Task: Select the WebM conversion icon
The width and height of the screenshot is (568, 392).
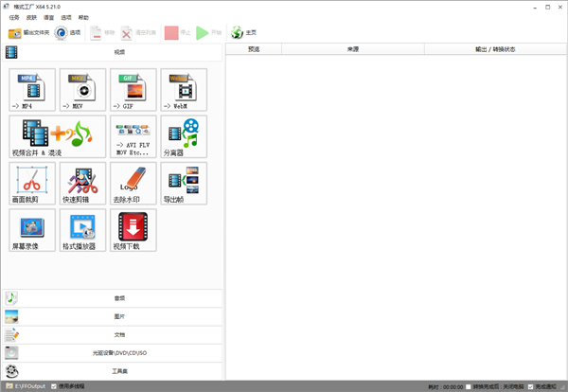Action: pyautogui.click(x=184, y=90)
